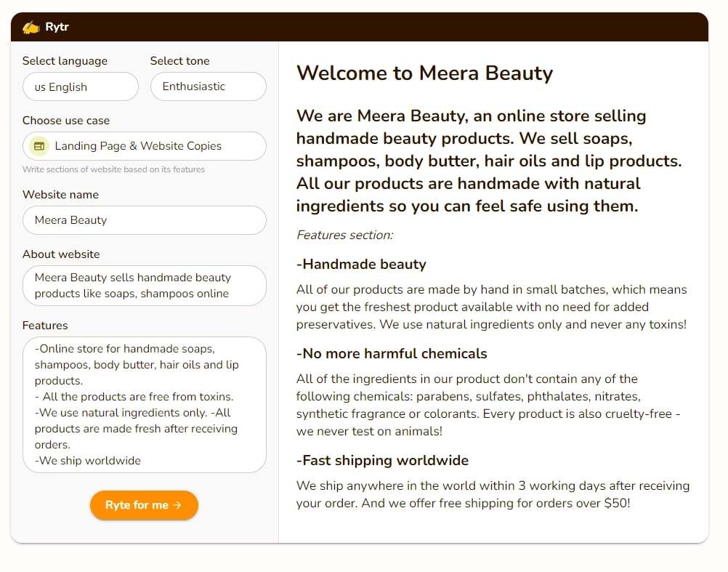728x572 pixels.
Task: Click the Welcome to Meera Beauty heading
Action: point(424,73)
